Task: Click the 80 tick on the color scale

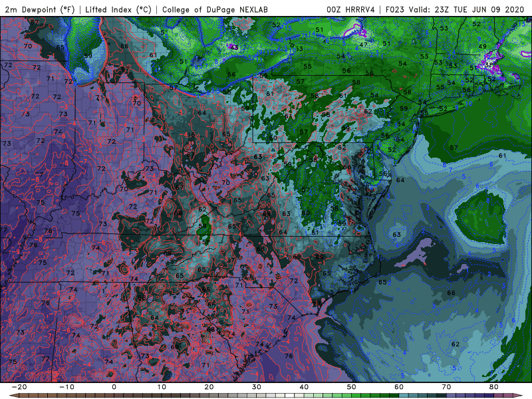Action: [494, 387]
